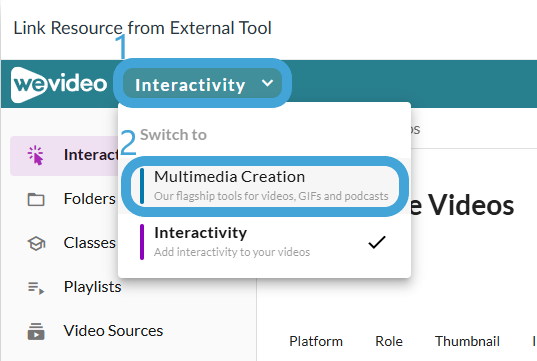Click the checkmark next to Interactivity
The height and width of the screenshot is (361, 537).
pos(377,242)
